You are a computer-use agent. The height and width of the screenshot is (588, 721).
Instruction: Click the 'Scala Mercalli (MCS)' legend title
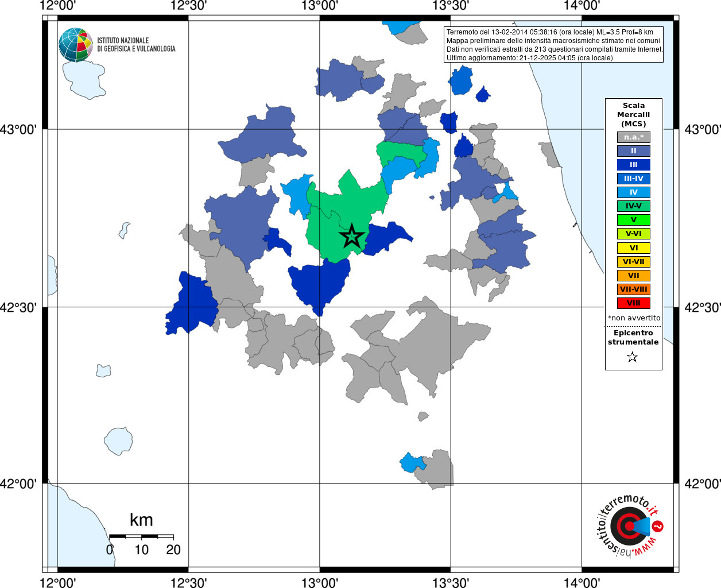tap(634, 115)
